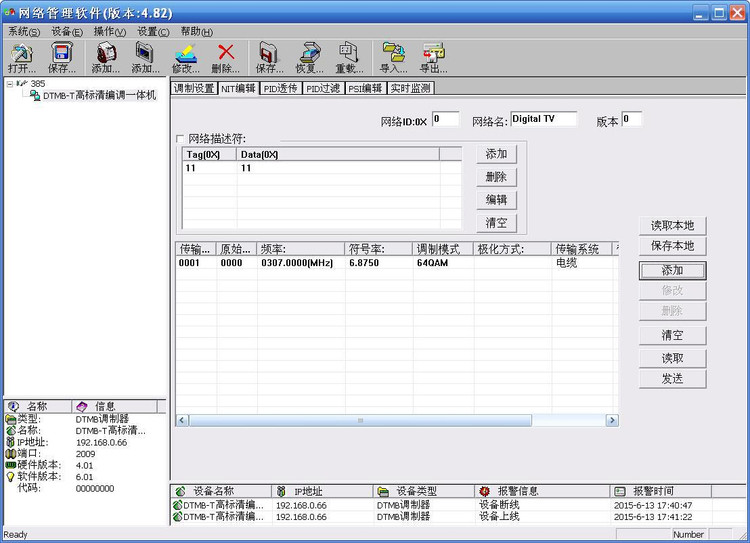This screenshot has width=750, height=543.
Task: Click the 调制模式 column header
Action: (x=443, y=249)
